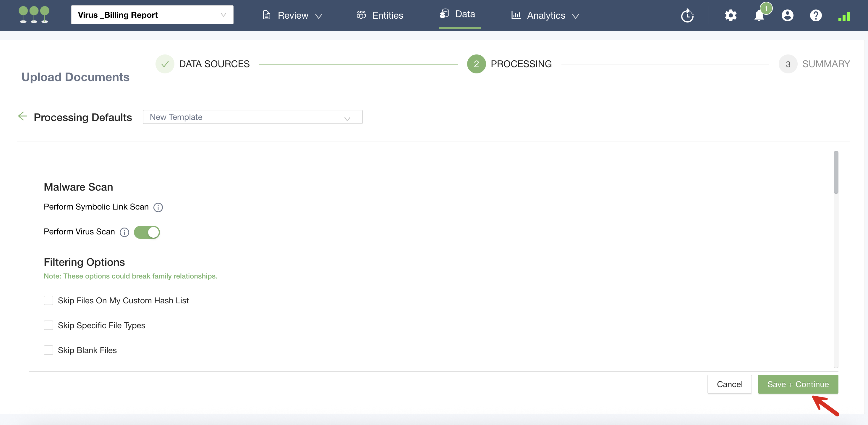Image resolution: width=868 pixels, height=425 pixels.
Task: Click the Save + Continue button
Action: 798,384
